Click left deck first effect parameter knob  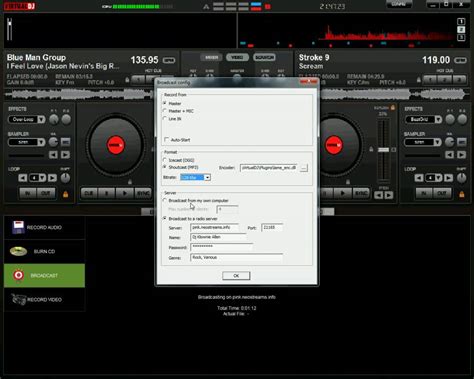coord(54,119)
